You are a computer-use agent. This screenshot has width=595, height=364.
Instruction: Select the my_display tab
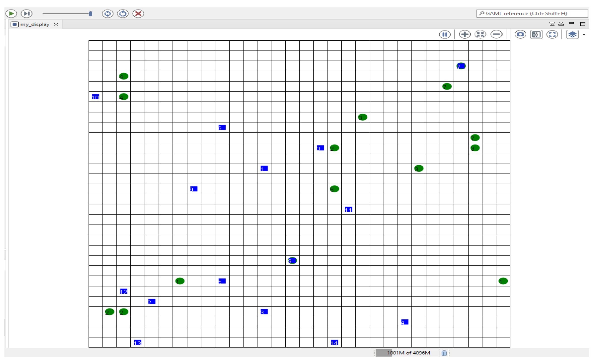pyautogui.click(x=35, y=24)
